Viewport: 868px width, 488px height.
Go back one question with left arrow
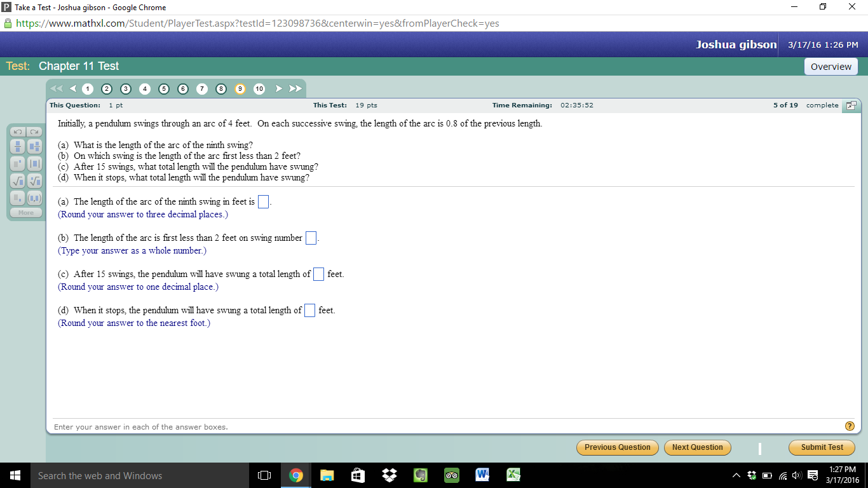72,88
